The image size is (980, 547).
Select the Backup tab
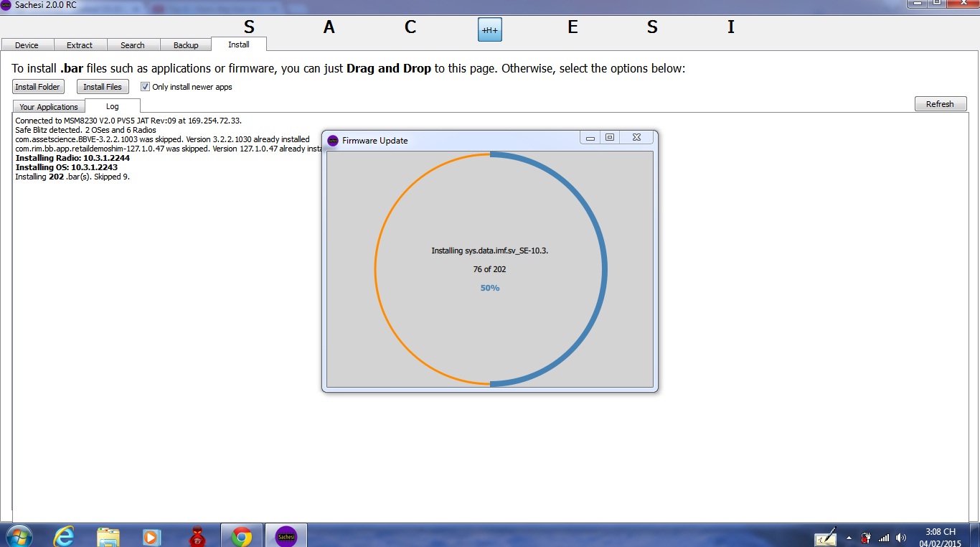coord(186,45)
